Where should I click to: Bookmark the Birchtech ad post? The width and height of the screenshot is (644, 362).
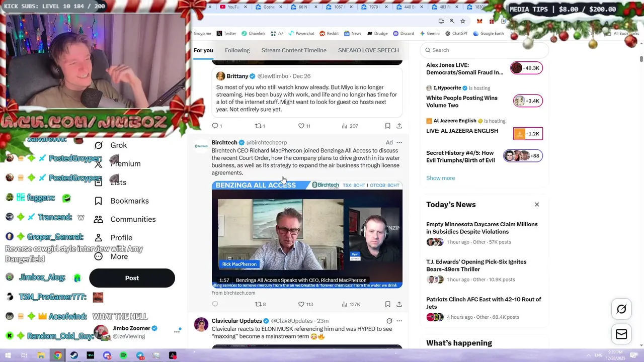(x=387, y=304)
